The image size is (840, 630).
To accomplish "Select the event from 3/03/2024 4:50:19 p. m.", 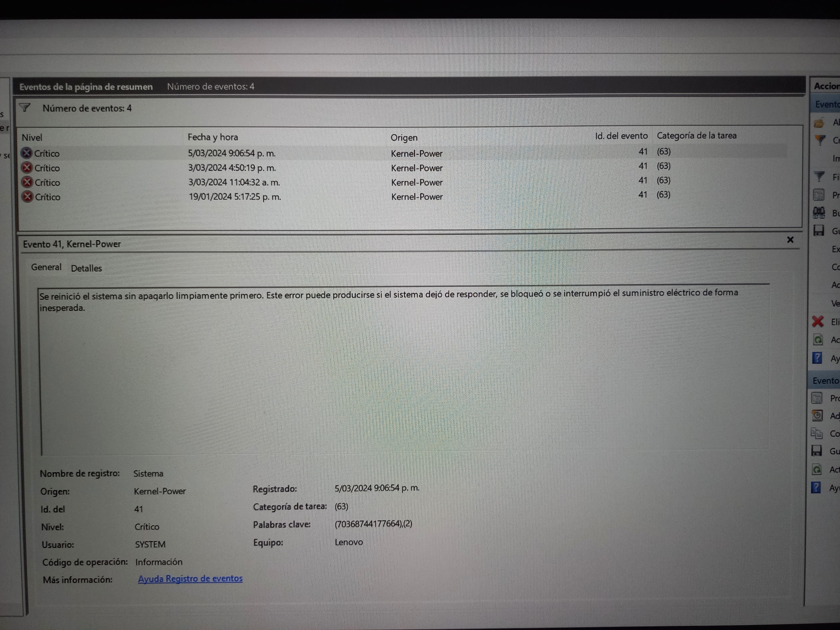I will coord(232,168).
